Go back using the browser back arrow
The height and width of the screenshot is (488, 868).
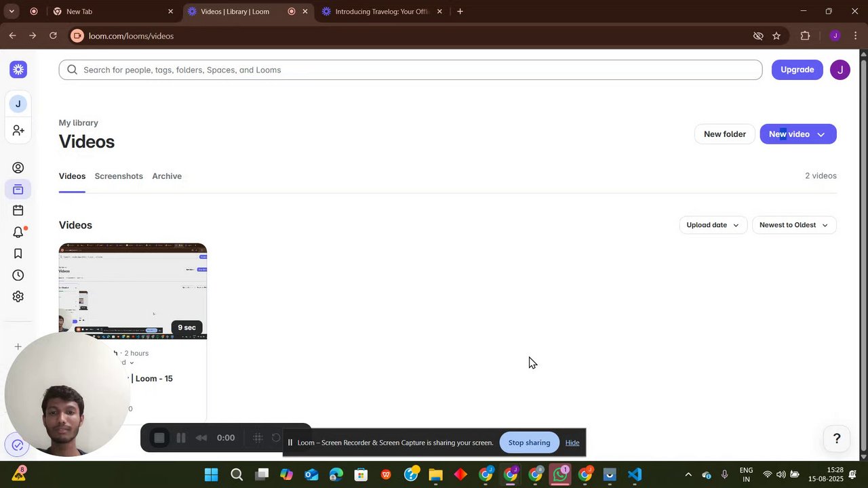[x=12, y=36]
